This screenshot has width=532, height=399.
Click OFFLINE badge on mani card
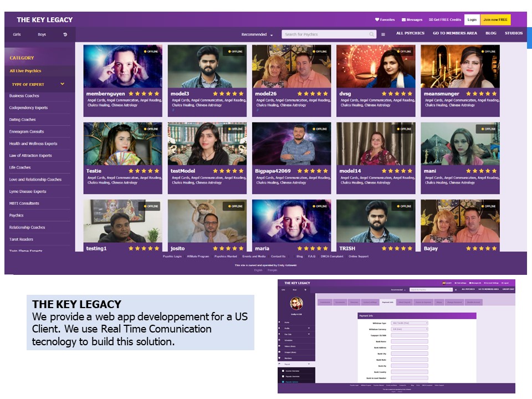pyautogui.click(x=488, y=129)
